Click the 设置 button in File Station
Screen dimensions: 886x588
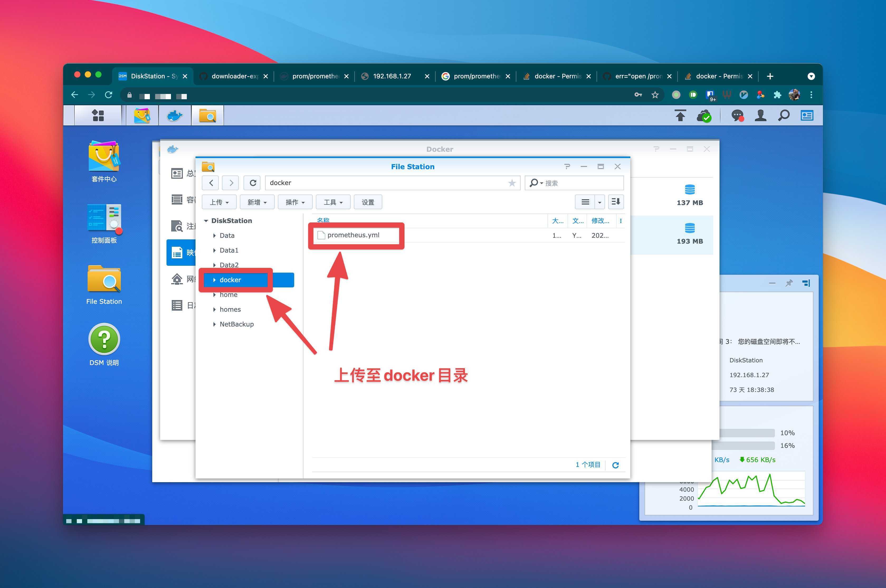click(368, 202)
